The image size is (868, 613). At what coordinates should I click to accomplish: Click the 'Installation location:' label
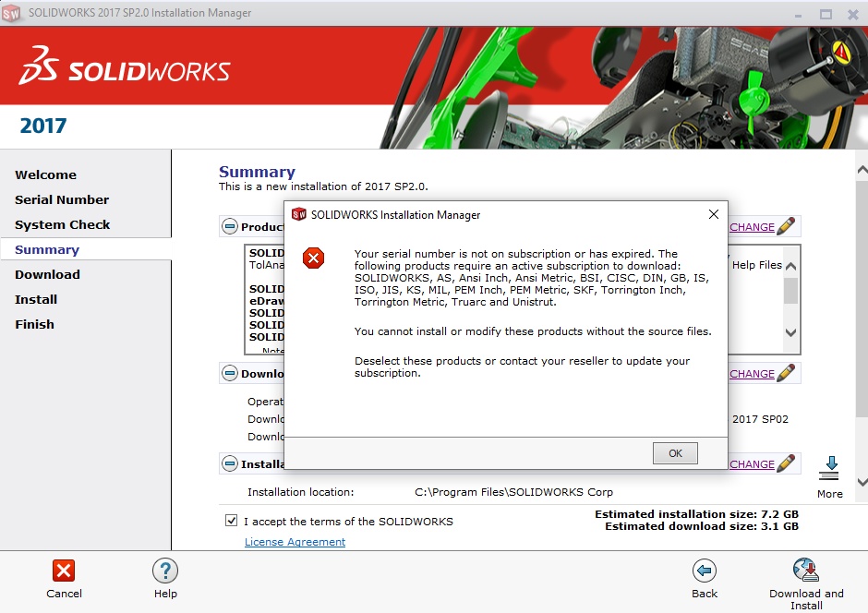pyautogui.click(x=301, y=492)
